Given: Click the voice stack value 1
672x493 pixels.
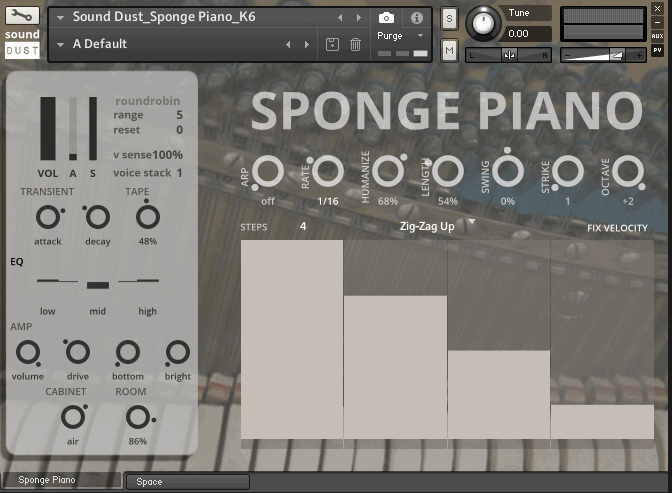Looking at the screenshot, I should pos(179,173).
